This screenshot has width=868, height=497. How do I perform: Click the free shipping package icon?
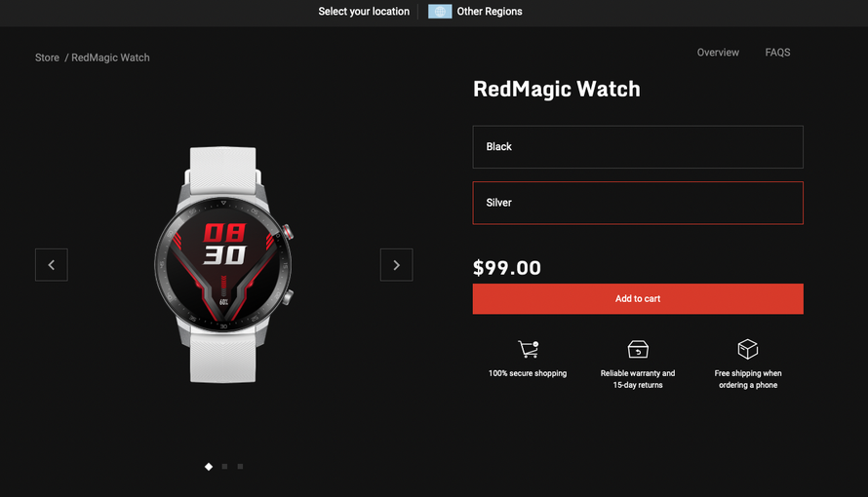(x=748, y=349)
